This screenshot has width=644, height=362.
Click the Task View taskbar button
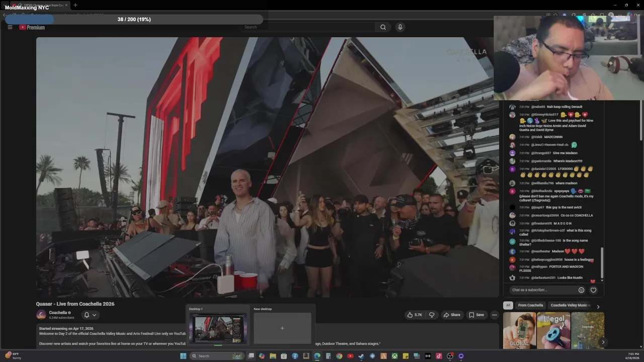(x=251, y=356)
